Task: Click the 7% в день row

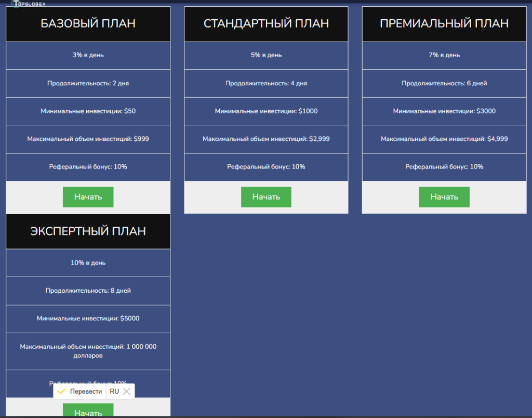Action: click(x=444, y=55)
